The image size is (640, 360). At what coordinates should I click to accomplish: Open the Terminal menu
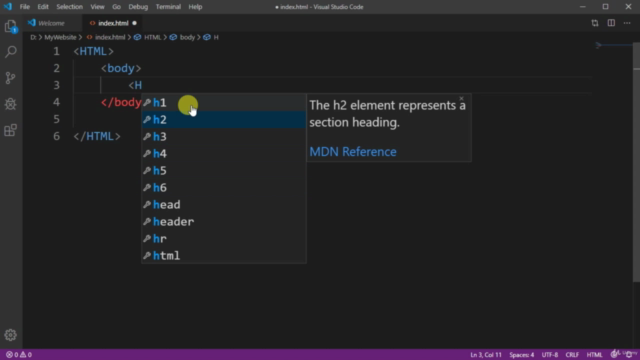[x=168, y=7]
